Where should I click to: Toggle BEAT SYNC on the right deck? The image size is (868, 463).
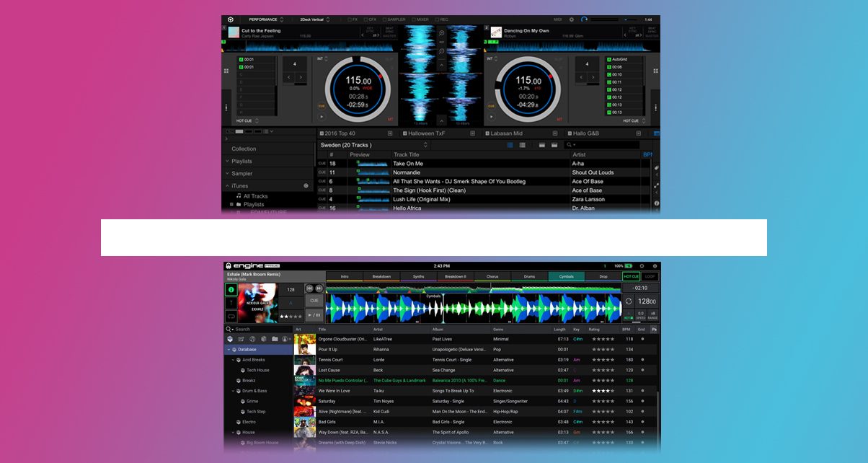(652, 31)
